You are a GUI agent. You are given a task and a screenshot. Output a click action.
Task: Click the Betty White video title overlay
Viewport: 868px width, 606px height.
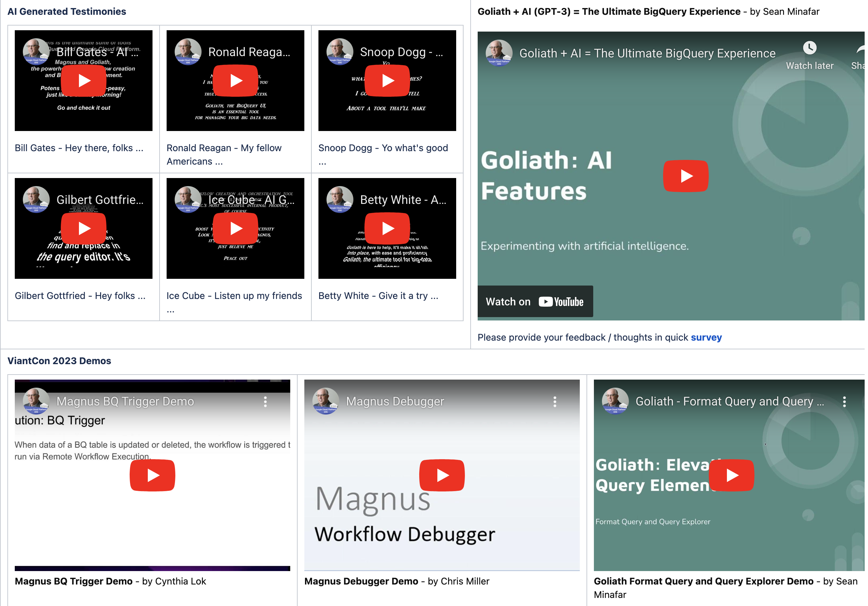coord(403,200)
